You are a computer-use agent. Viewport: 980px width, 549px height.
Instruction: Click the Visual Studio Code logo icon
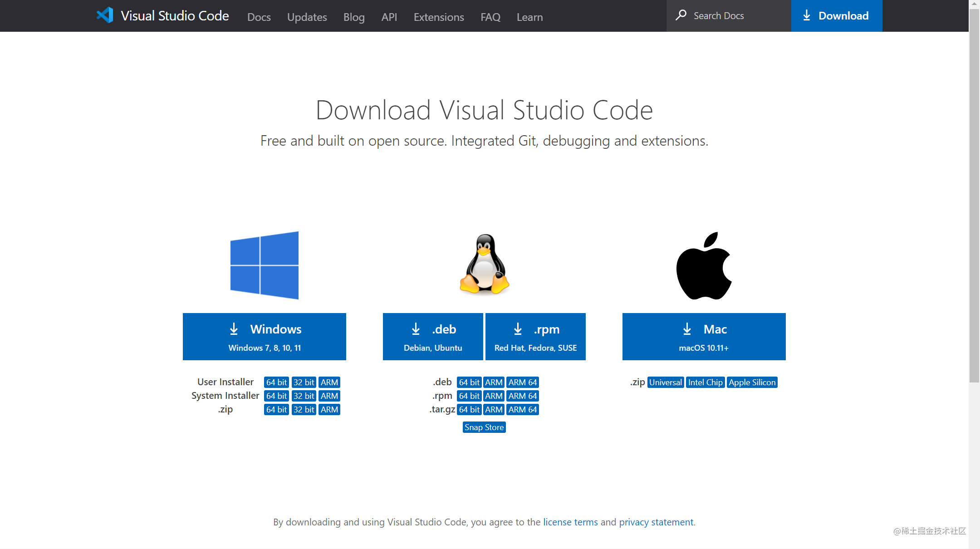coord(104,15)
